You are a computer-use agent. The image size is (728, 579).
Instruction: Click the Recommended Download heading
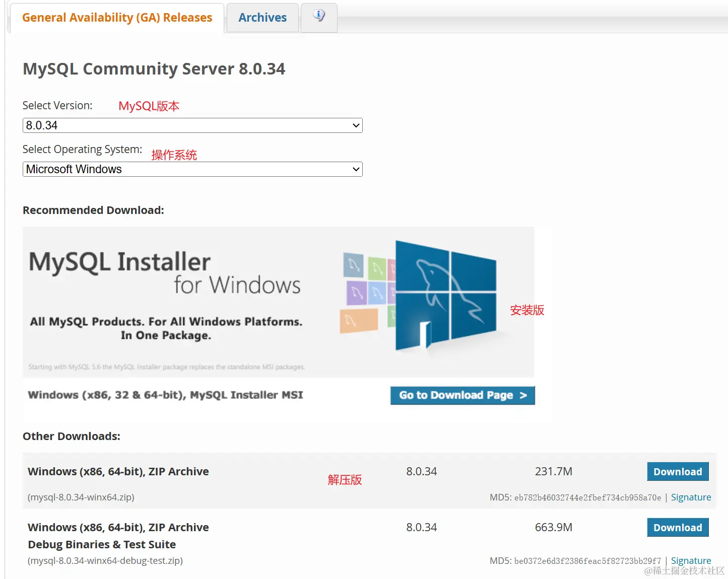(93, 210)
